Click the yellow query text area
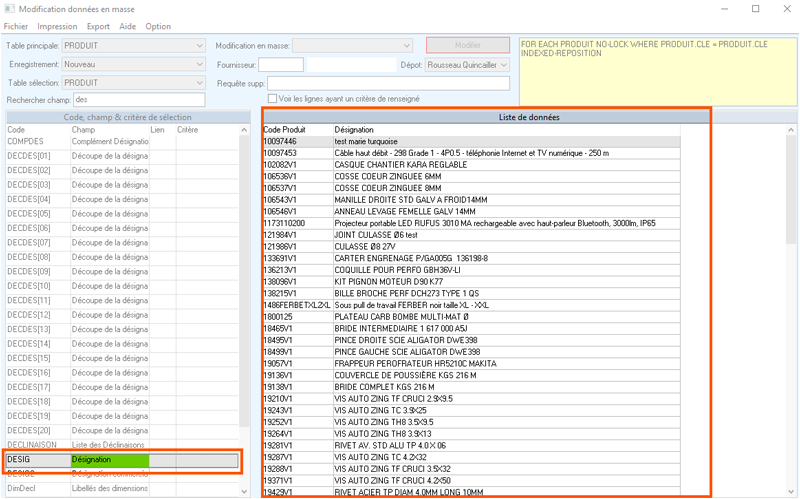The width and height of the screenshot is (800, 499). tap(658, 71)
